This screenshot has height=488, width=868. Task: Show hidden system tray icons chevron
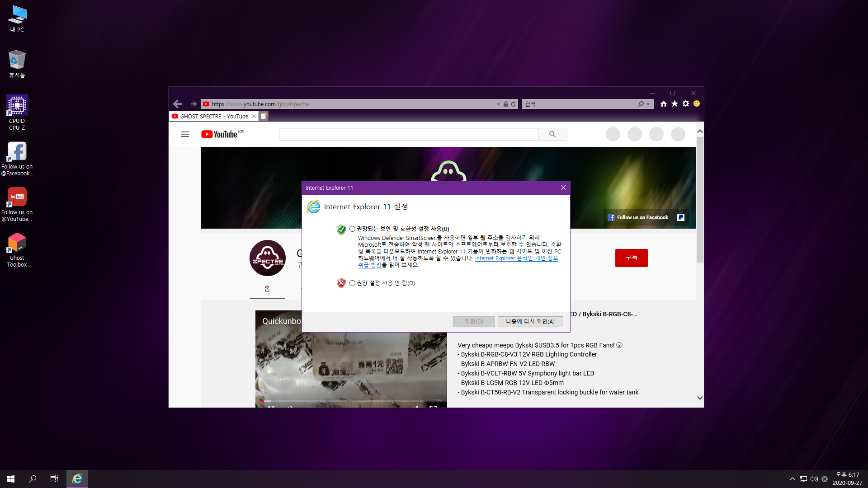click(x=792, y=479)
